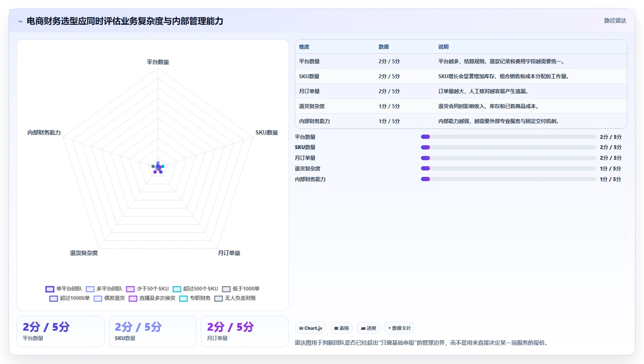The height and width of the screenshot is (364, 644).
Task: Click the 表格 tag
Action: 341,328
